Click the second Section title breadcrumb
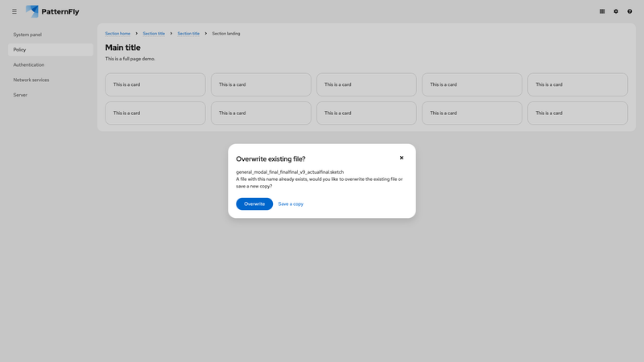 pyautogui.click(x=188, y=34)
